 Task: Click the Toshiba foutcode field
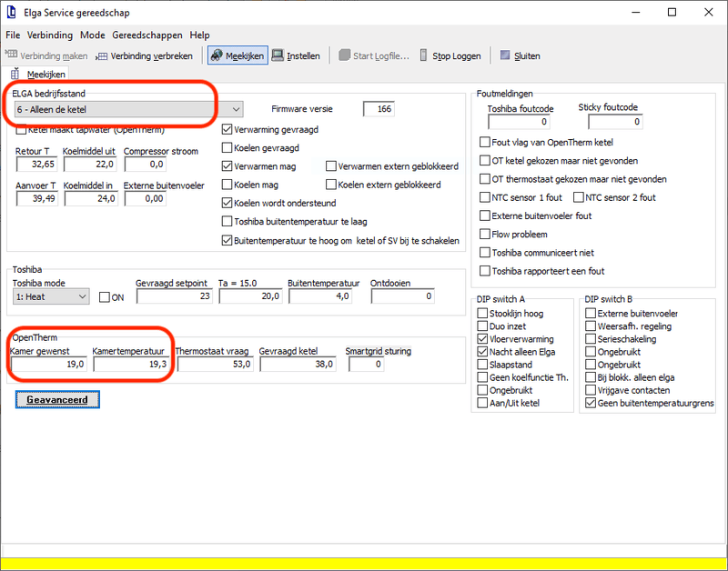(519, 122)
